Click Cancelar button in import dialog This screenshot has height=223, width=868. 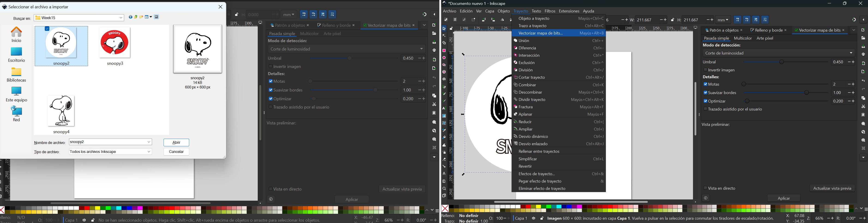(176, 152)
